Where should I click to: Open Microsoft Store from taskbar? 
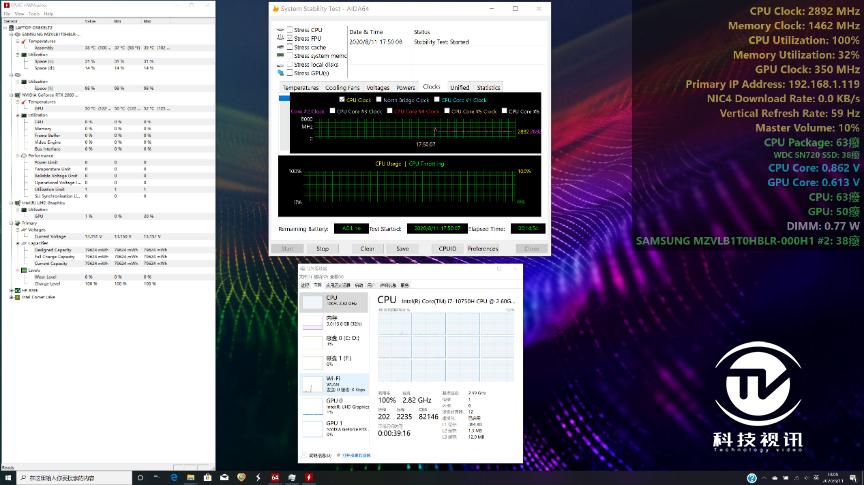[207, 477]
